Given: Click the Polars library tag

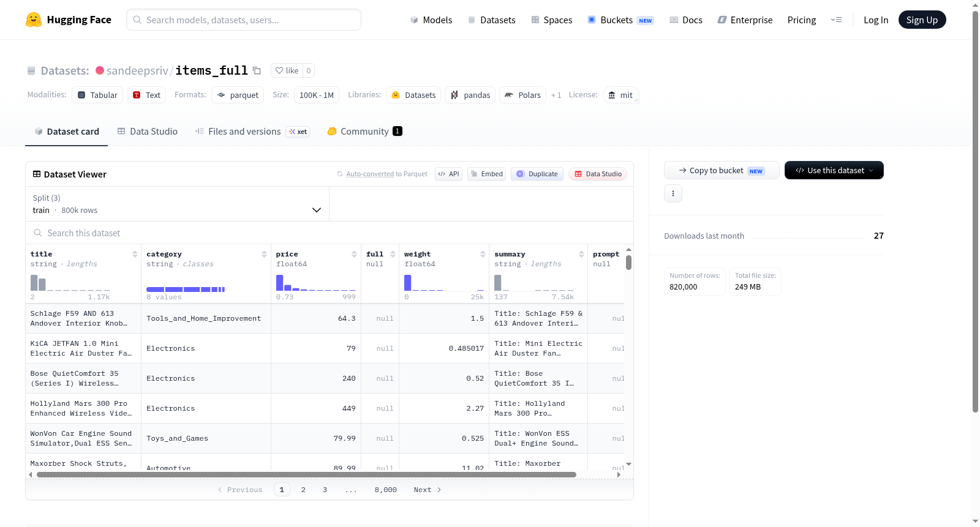Looking at the screenshot, I should coord(523,95).
